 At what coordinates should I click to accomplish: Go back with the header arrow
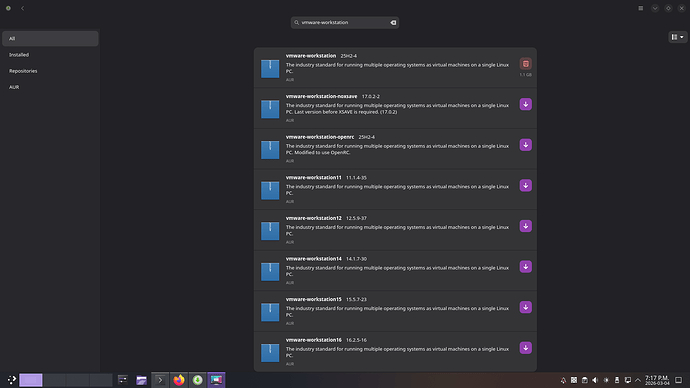[x=22, y=8]
